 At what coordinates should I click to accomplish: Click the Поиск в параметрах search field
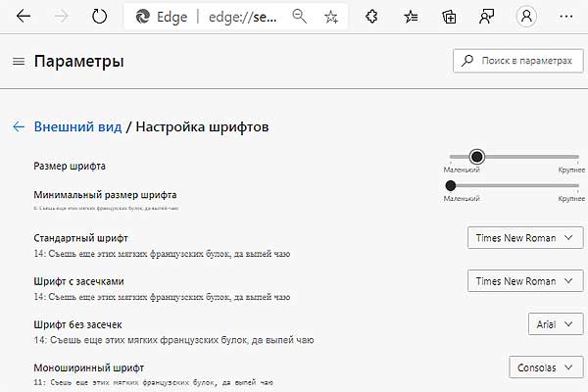(x=518, y=61)
